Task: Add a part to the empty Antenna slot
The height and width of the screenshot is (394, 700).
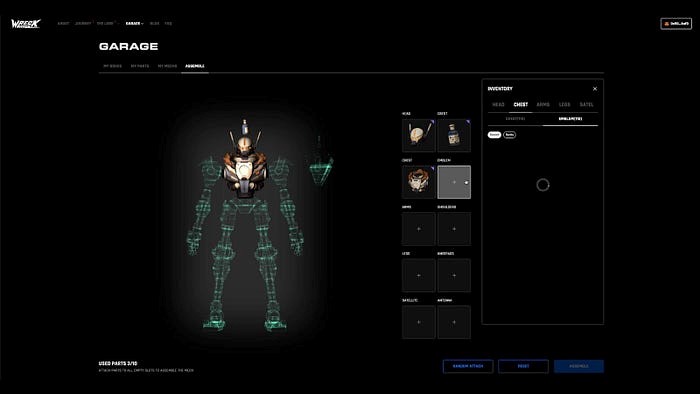Action: point(454,322)
